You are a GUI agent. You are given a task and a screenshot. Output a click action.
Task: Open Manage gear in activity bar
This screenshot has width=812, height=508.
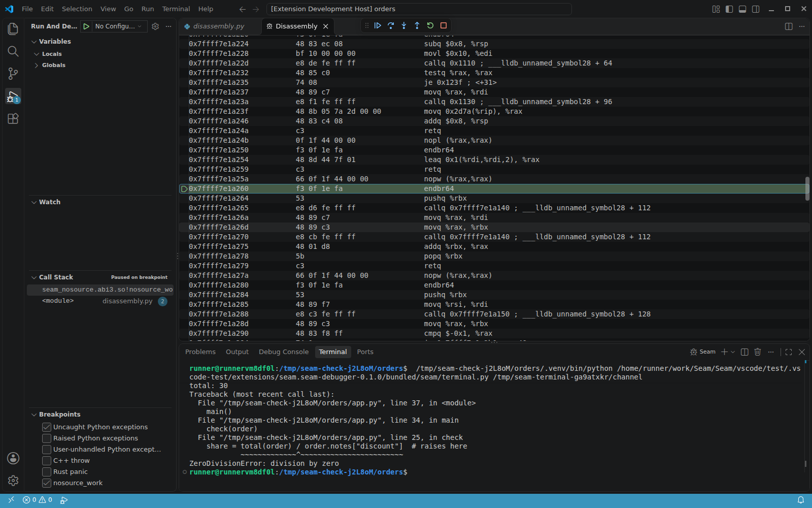pyautogui.click(x=13, y=481)
